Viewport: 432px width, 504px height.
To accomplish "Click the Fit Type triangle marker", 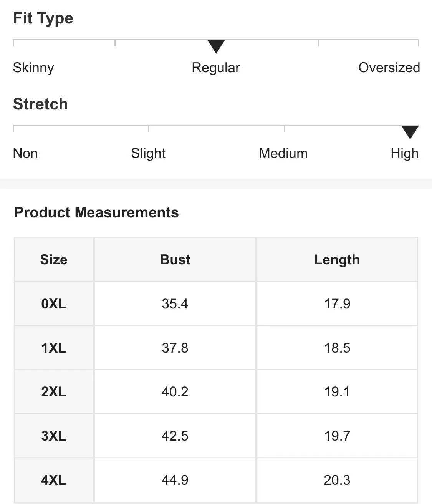I will [216, 46].
